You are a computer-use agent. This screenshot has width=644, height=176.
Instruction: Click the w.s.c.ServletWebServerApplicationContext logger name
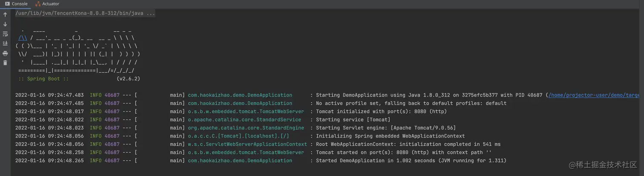pos(247,144)
